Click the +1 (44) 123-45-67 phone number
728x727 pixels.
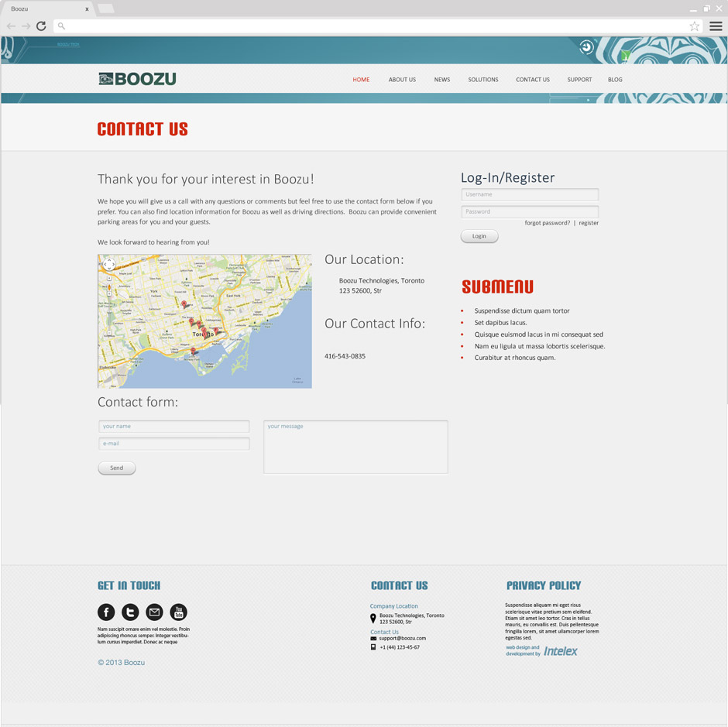(x=400, y=647)
